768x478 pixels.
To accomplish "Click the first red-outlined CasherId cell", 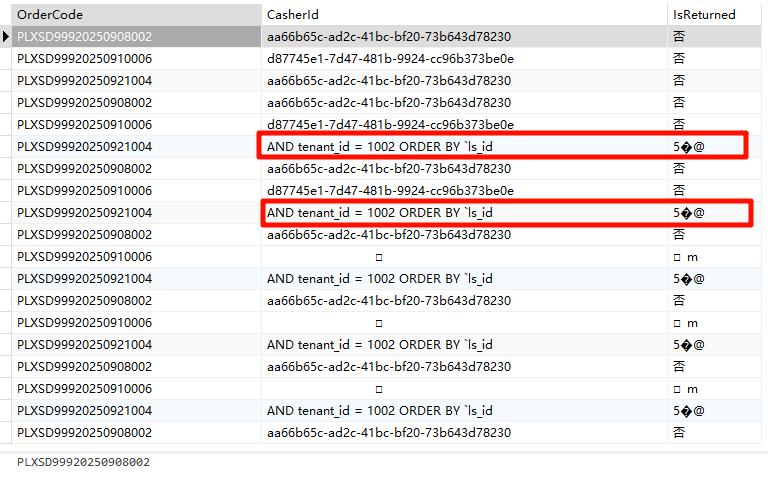I will 380,147.
